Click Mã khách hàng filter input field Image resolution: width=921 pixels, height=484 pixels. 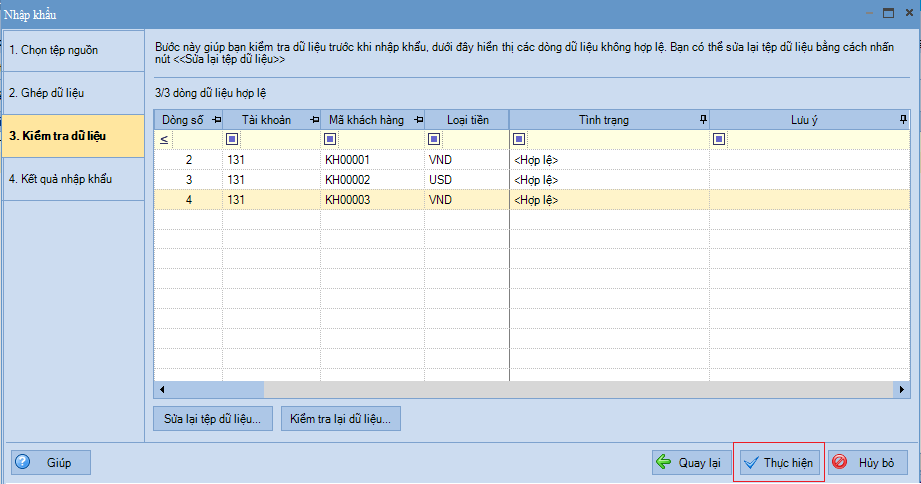point(380,139)
